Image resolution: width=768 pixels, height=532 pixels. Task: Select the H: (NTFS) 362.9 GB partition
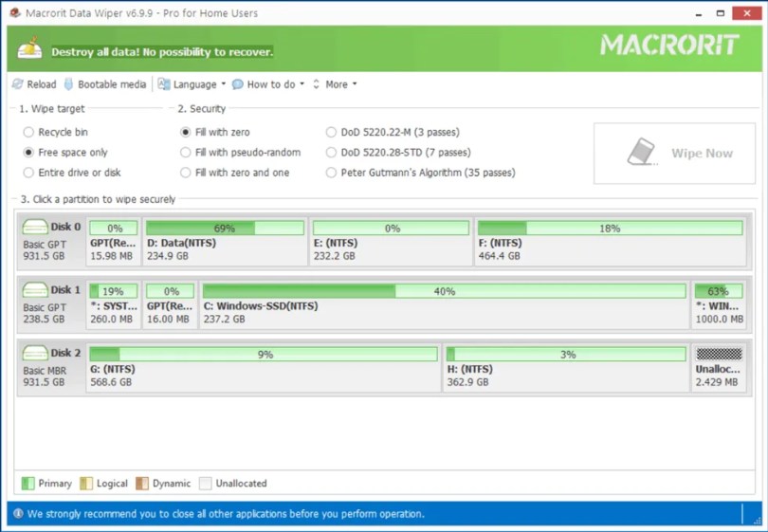[566, 368]
